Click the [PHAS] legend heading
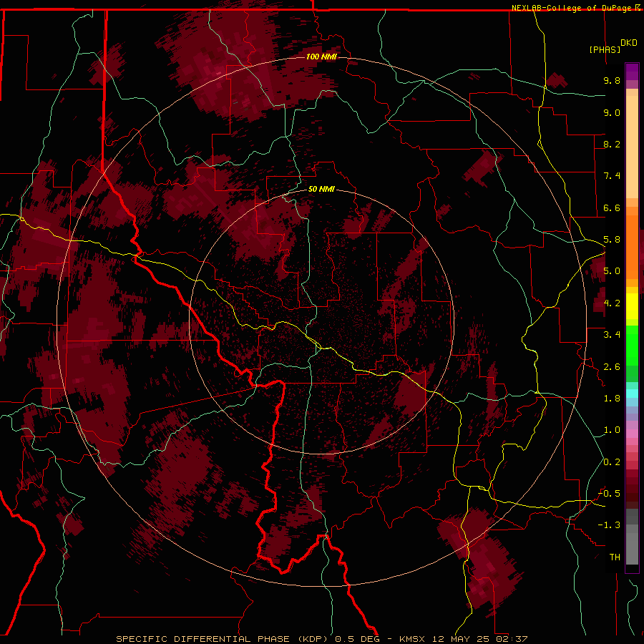This screenshot has height=644, width=644. (605, 49)
